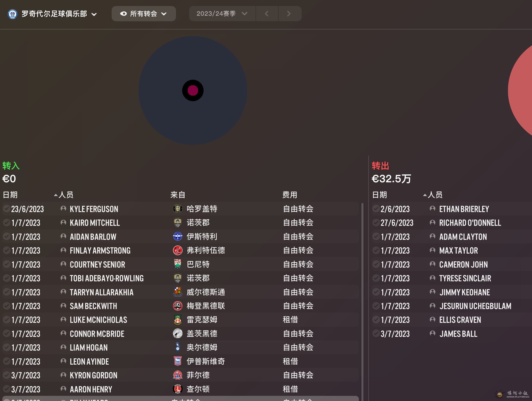
Task: Toggle checkmark on Kairo Mitchell row
Action: click(x=6, y=222)
